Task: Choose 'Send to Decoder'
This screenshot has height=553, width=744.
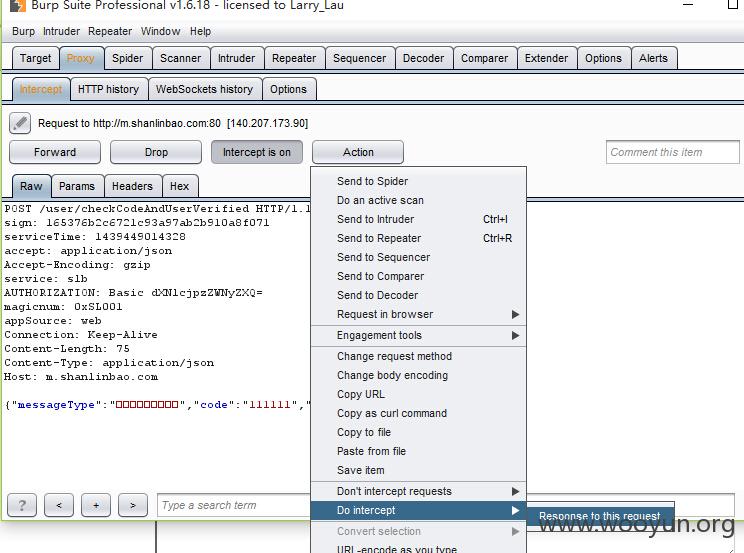Action: tap(418, 295)
